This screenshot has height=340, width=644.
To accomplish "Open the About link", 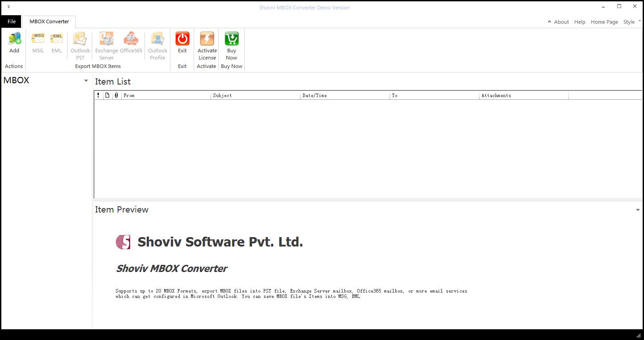I will coord(561,22).
